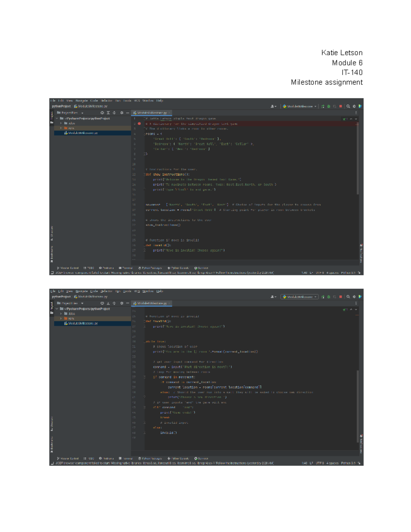Run the Module6Milestone script
This screenshot has width=411, height=532.
323,107
